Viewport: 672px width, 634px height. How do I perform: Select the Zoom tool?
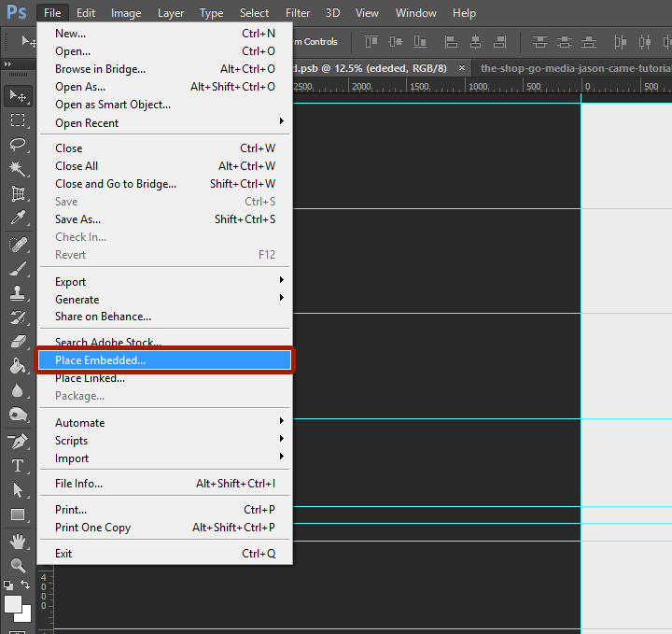point(18,566)
